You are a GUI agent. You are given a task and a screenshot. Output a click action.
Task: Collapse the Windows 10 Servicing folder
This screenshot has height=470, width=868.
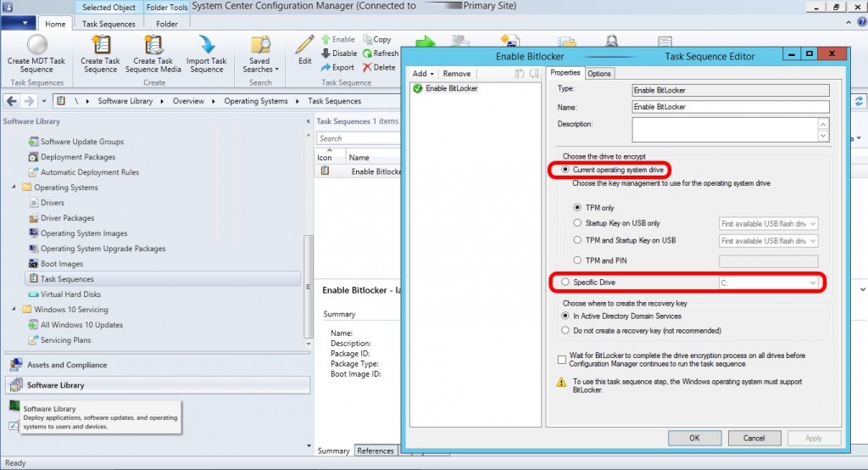[x=14, y=310]
